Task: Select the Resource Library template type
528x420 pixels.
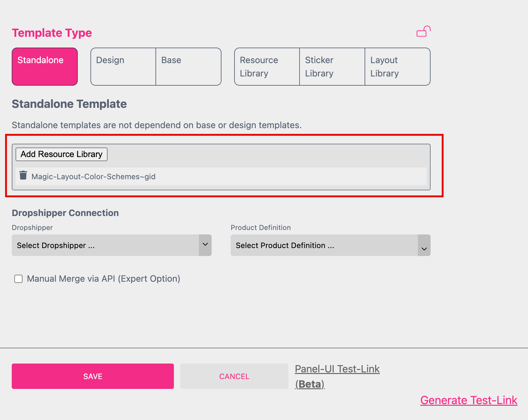Action: 267,67
